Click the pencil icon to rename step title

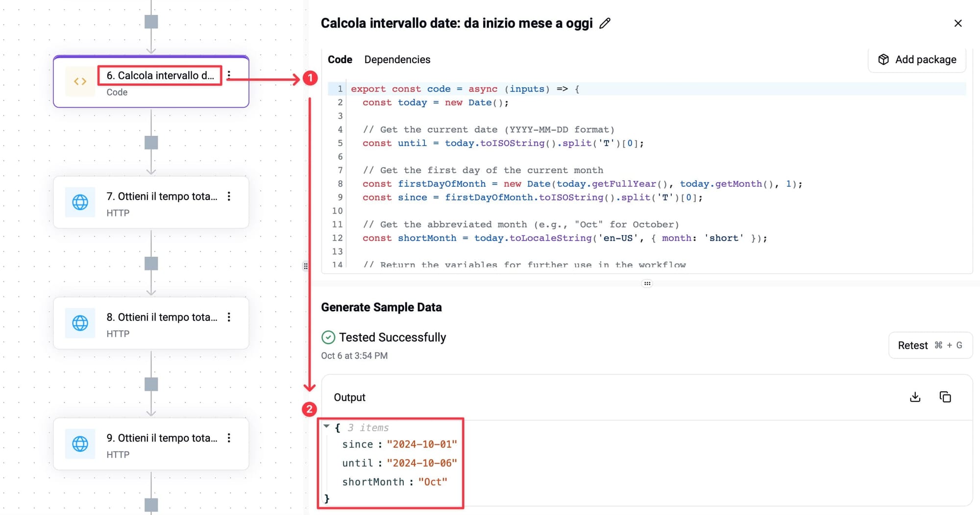click(x=605, y=23)
